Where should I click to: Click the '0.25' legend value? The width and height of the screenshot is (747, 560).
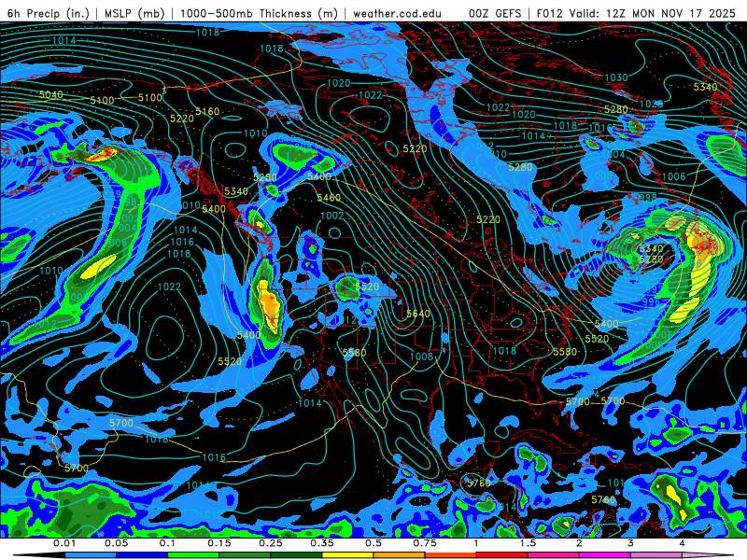[271, 543]
